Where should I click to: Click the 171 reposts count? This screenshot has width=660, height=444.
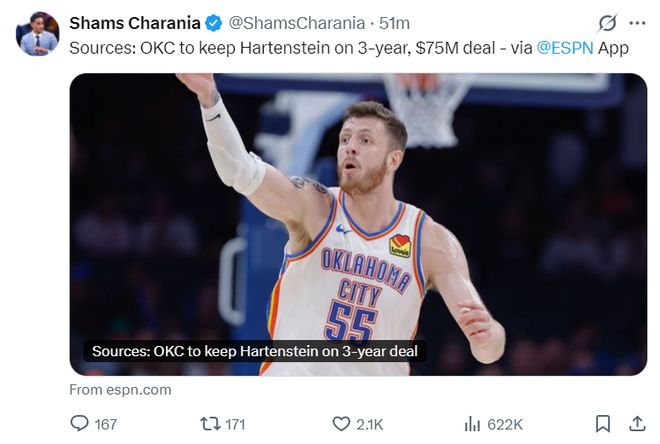235,424
